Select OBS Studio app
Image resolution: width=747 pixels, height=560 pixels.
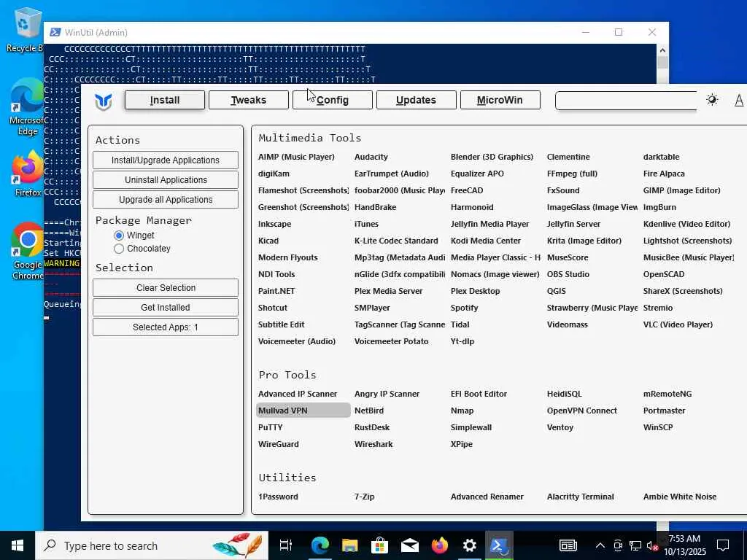[568, 274]
